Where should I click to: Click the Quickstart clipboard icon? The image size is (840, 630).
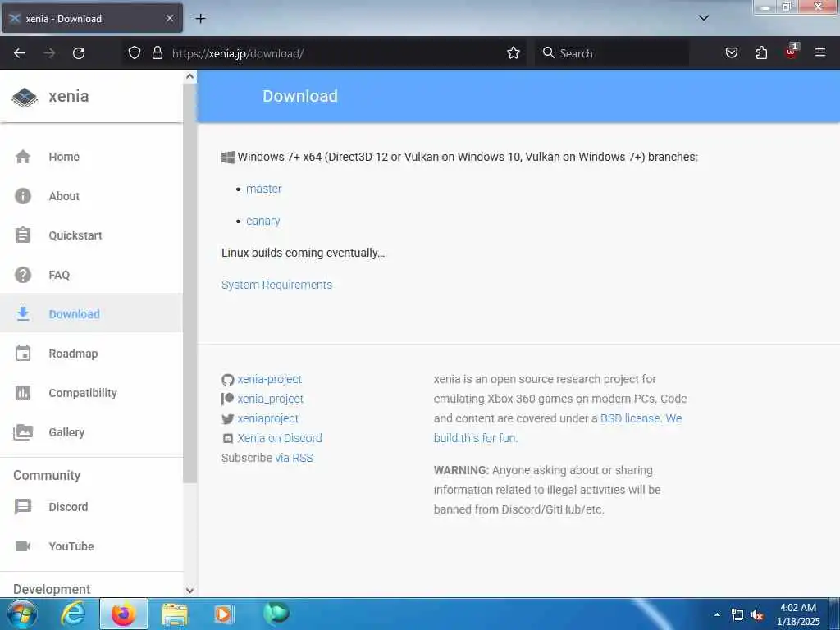(23, 235)
